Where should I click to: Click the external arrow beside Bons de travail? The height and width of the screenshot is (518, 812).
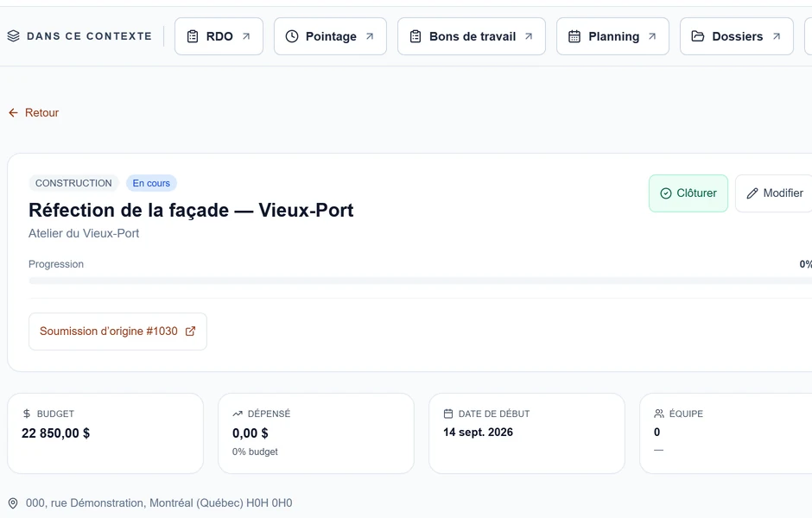(x=529, y=36)
